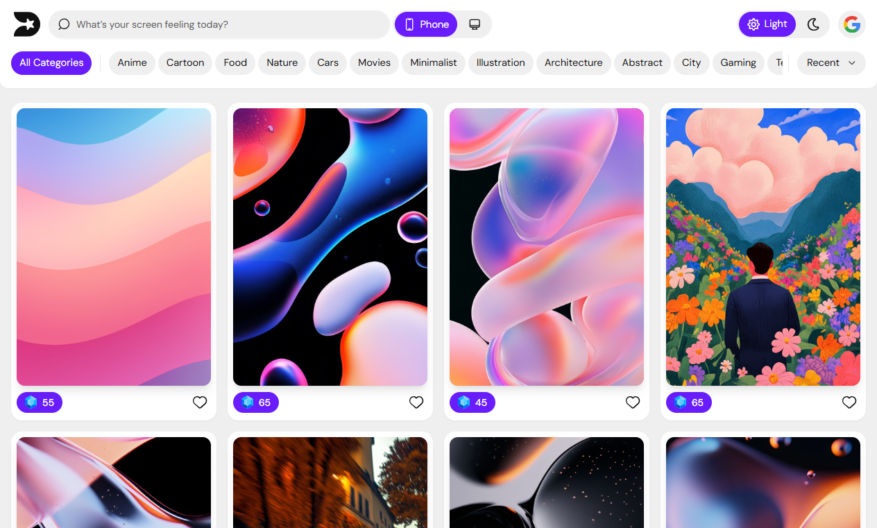Choose the Movies category chip

click(374, 63)
